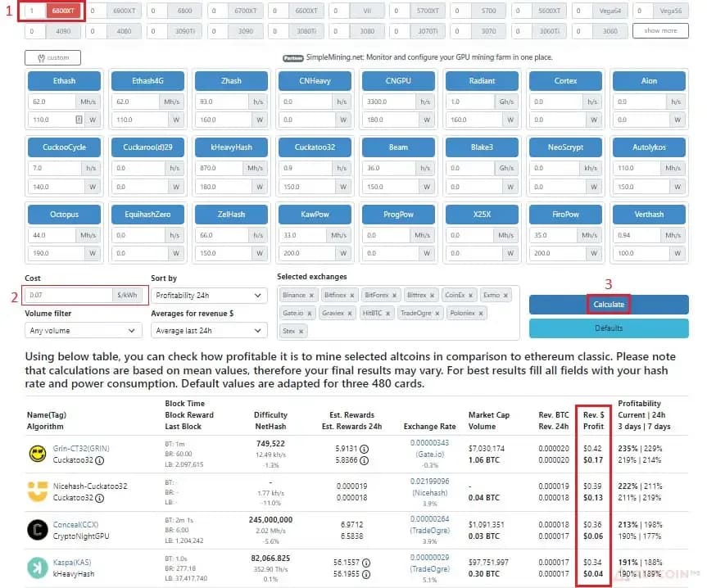Open the Kaspa(KAS) coin link
Viewport: 707px width, 588px height.
[x=72, y=563]
